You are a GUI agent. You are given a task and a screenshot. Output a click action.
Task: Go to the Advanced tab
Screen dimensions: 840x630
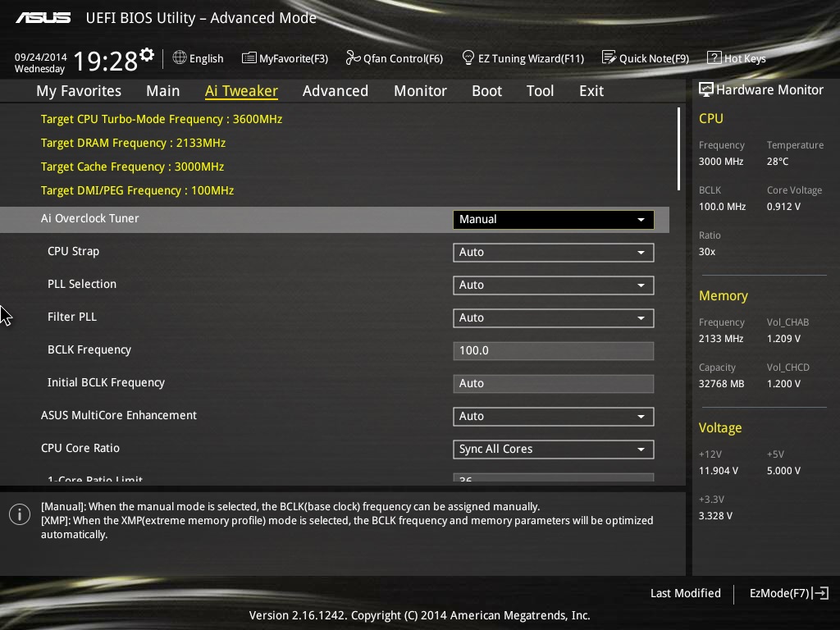[336, 91]
